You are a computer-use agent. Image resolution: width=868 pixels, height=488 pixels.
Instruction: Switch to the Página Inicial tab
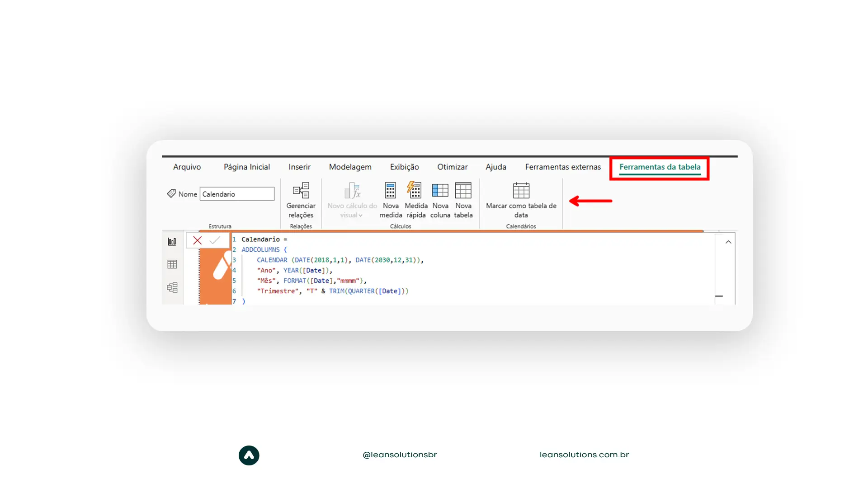click(x=246, y=167)
